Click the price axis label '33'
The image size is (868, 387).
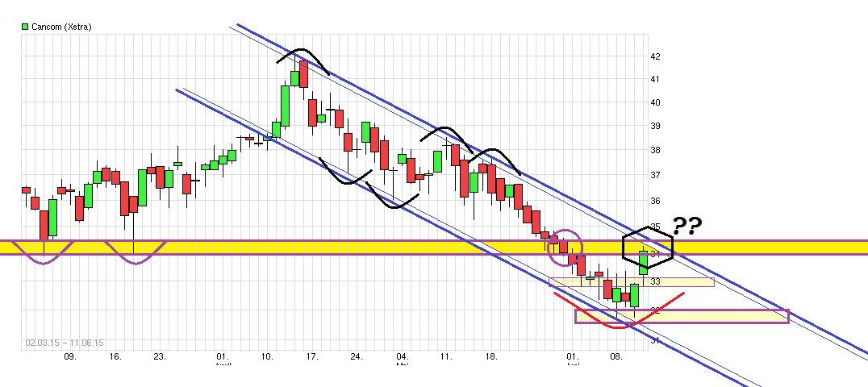click(x=655, y=281)
